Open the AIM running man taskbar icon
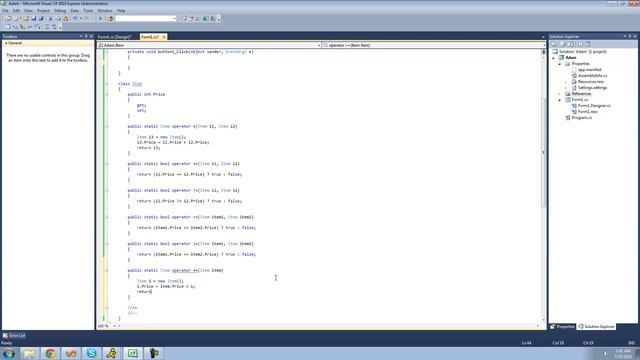Viewport: 640px width, 360px height. [x=112, y=353]
